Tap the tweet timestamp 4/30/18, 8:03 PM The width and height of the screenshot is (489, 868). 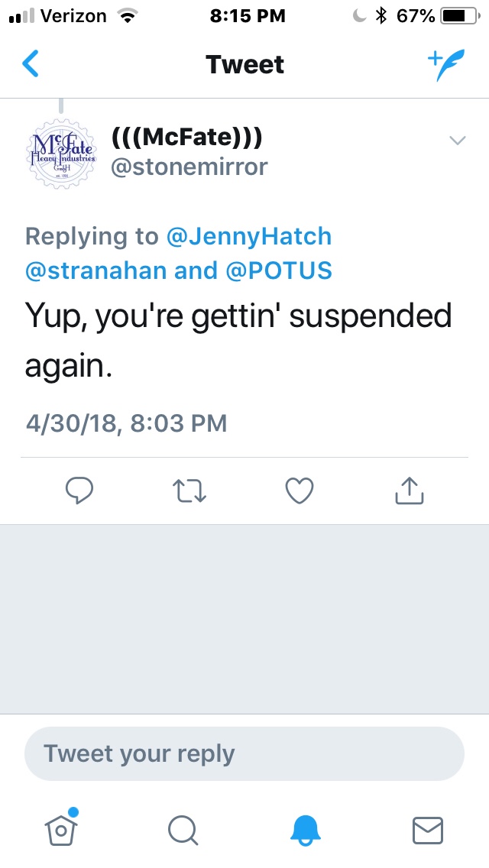click(126, 423)
